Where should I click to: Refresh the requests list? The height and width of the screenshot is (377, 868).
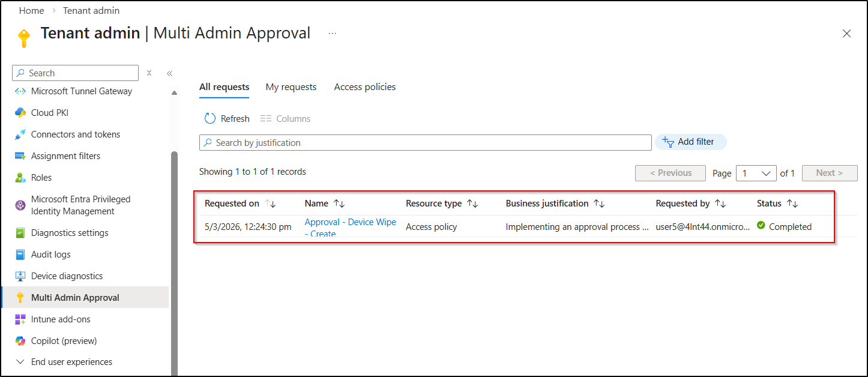[226, 118]
